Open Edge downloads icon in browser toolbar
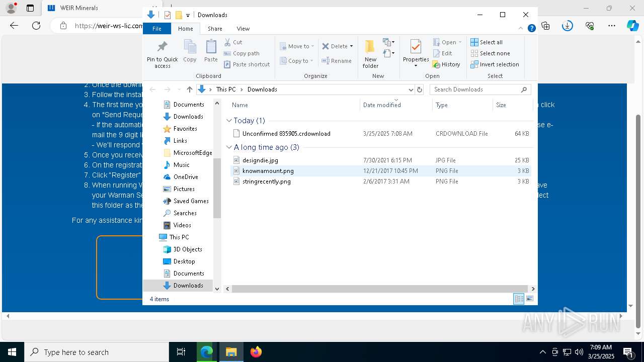The image size is (644, 362). (568, 26)
